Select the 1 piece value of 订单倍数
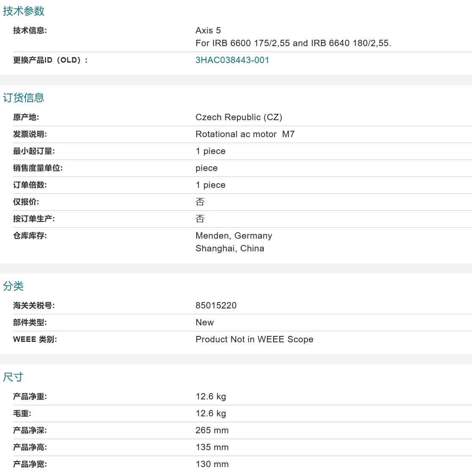This screenshot has width=472, height=476. click(x=210, y=185)
